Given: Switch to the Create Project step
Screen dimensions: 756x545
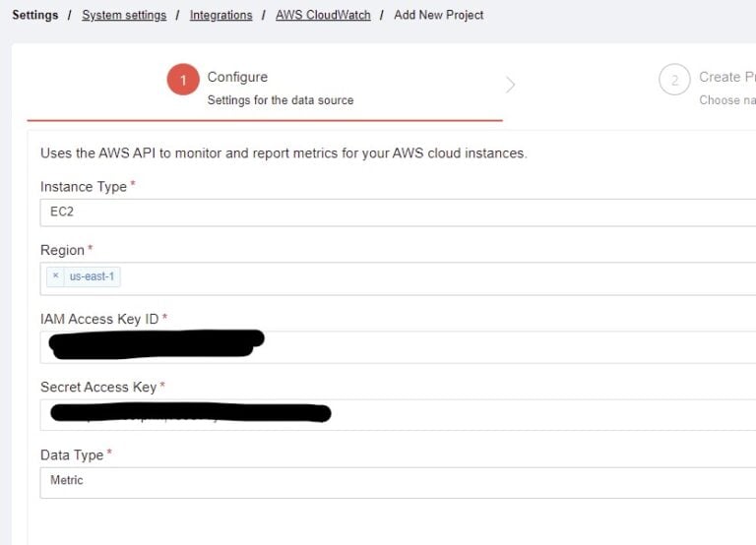Looking at the screenshot, I should point(726,77).
